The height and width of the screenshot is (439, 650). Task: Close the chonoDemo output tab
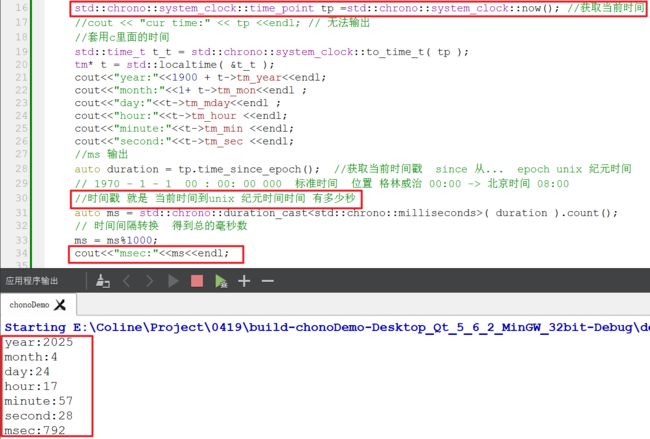pyautogui.click(x=60, y=305)
